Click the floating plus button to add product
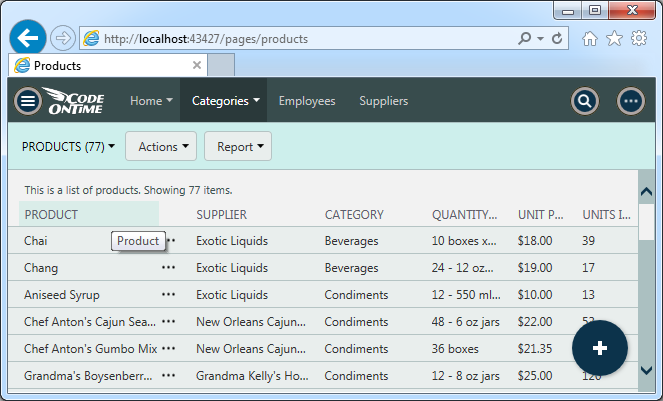This screenshot has width=663, height=401. pos(599,347)
